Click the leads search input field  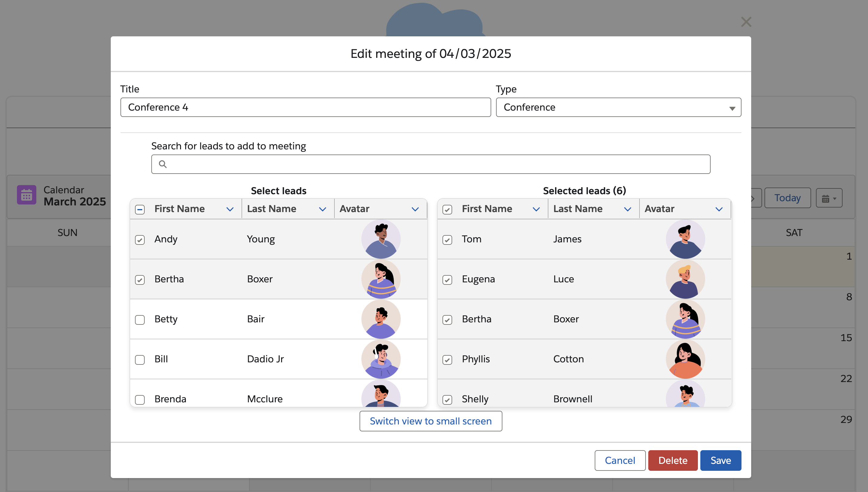pos(431,164)
